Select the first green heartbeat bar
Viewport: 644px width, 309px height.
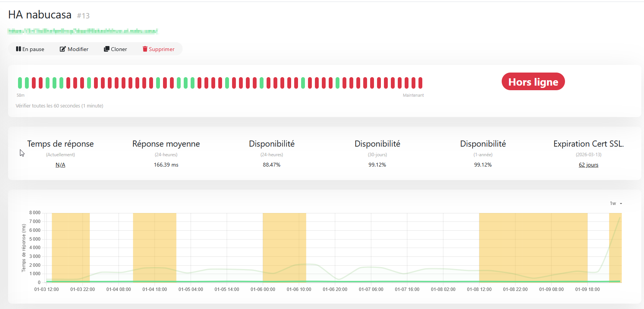[20, 83]
